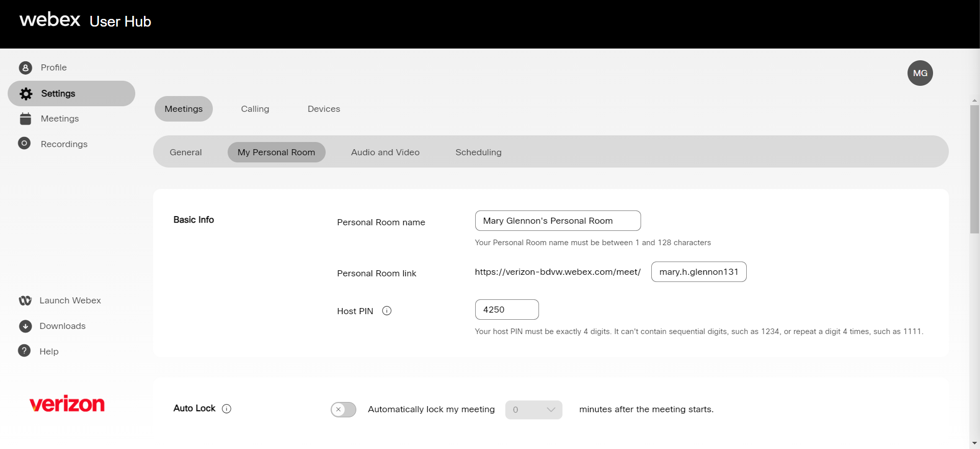
Task: Open the MG user avatar menu
Action: point(920,73)
